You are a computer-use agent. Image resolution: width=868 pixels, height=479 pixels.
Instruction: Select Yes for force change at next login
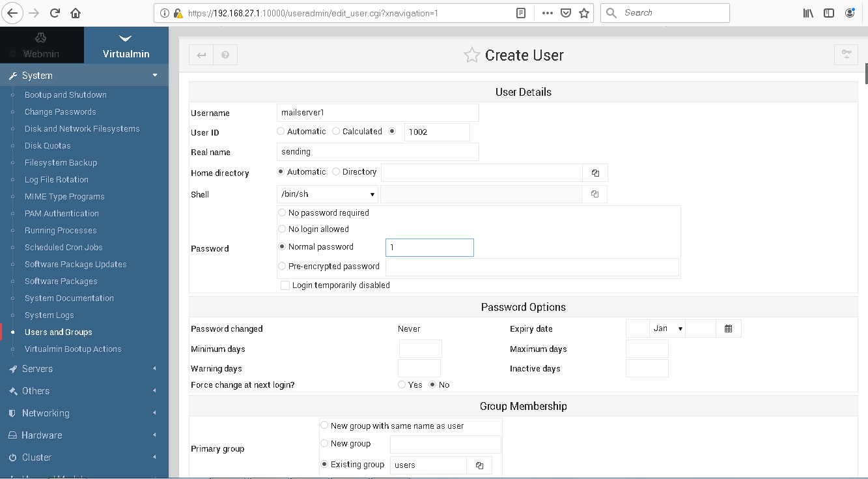click(401, 385)
